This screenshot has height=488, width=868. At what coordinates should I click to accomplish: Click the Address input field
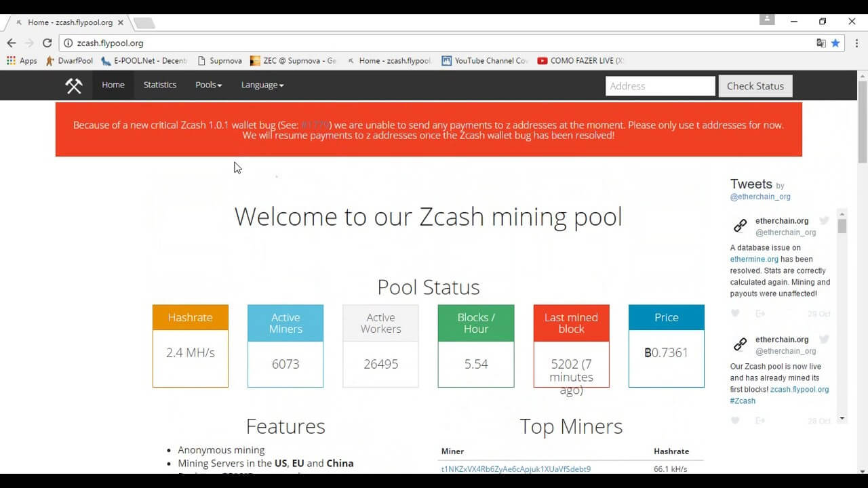(660, 86)
